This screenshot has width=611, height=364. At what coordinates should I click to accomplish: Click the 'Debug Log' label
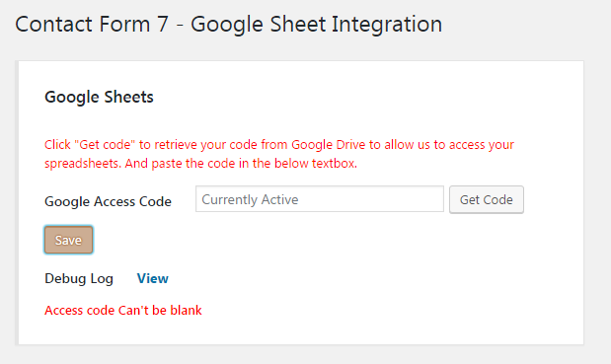pos(79,279)
